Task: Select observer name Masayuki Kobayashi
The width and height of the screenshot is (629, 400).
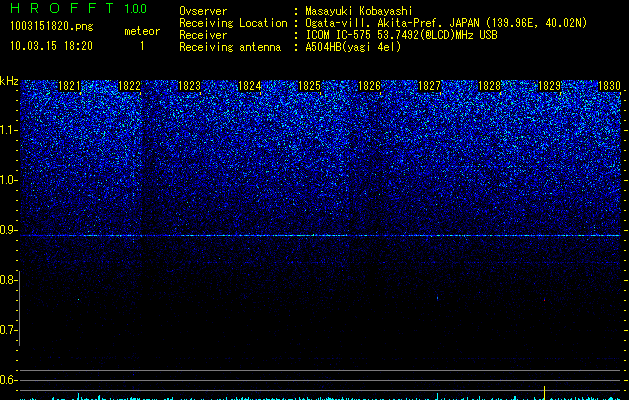Action: (x=358, y=11)
